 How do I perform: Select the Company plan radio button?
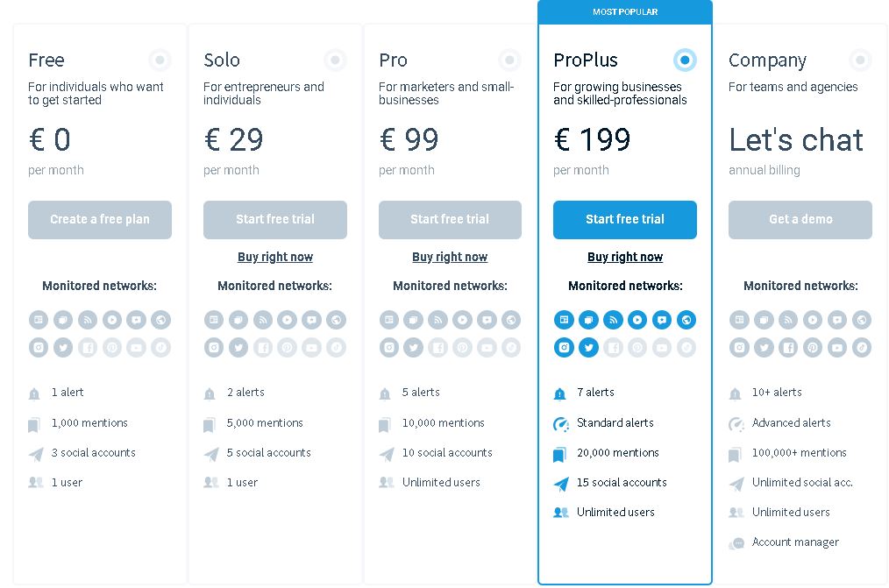pyautogui.click(x=860, y=60)
